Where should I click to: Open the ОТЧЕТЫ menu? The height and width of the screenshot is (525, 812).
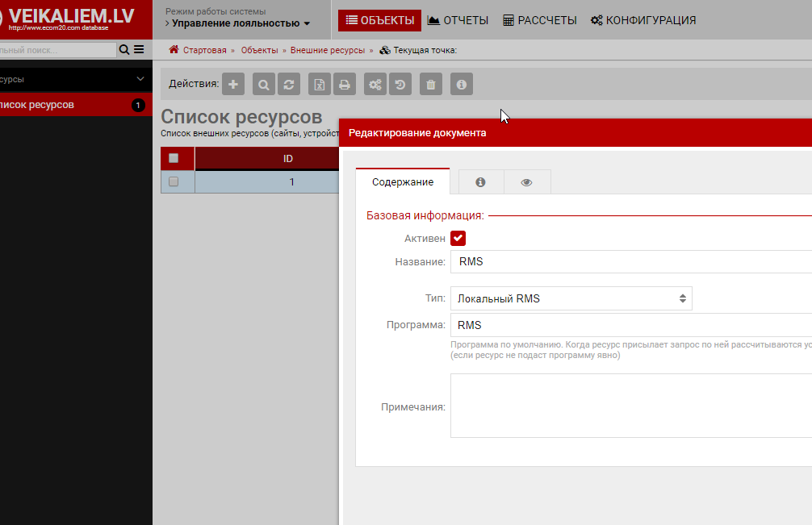coord(458,20)
